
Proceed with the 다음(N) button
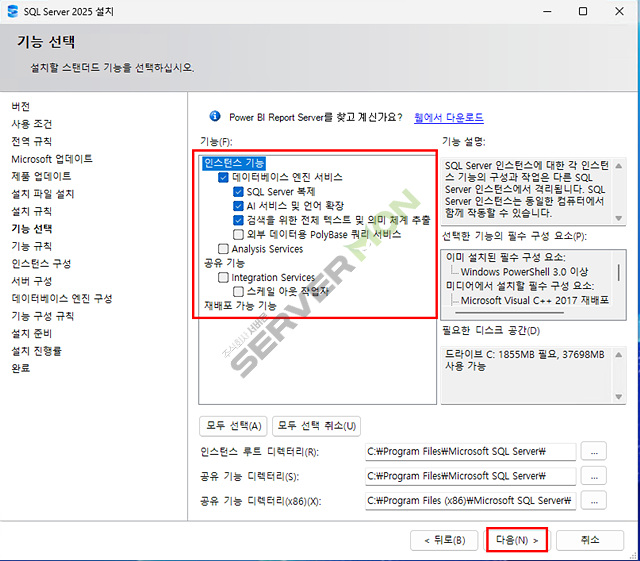coord(517,541)
